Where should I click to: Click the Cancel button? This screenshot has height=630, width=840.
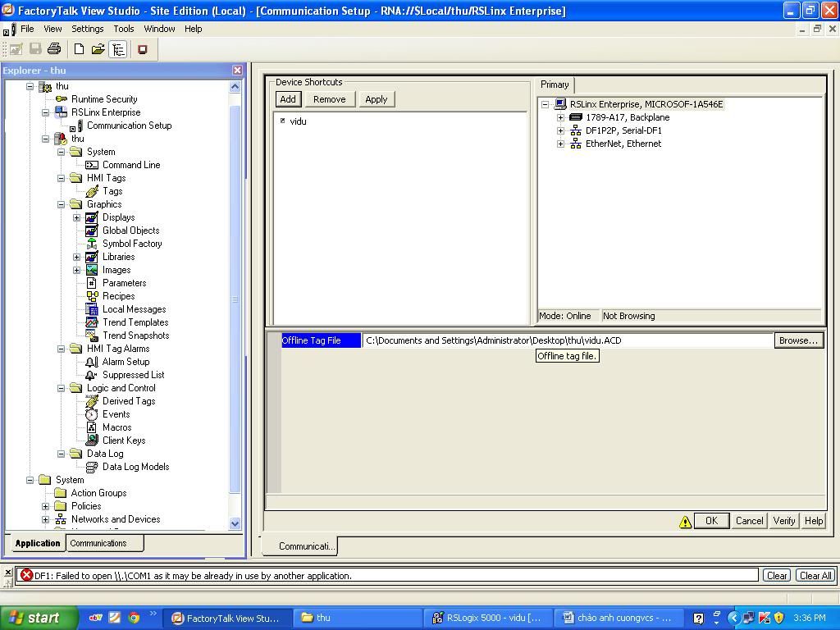click(749, 521)
